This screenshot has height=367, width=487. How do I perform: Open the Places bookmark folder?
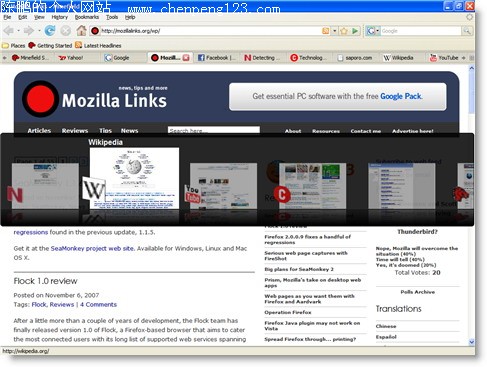14,46
